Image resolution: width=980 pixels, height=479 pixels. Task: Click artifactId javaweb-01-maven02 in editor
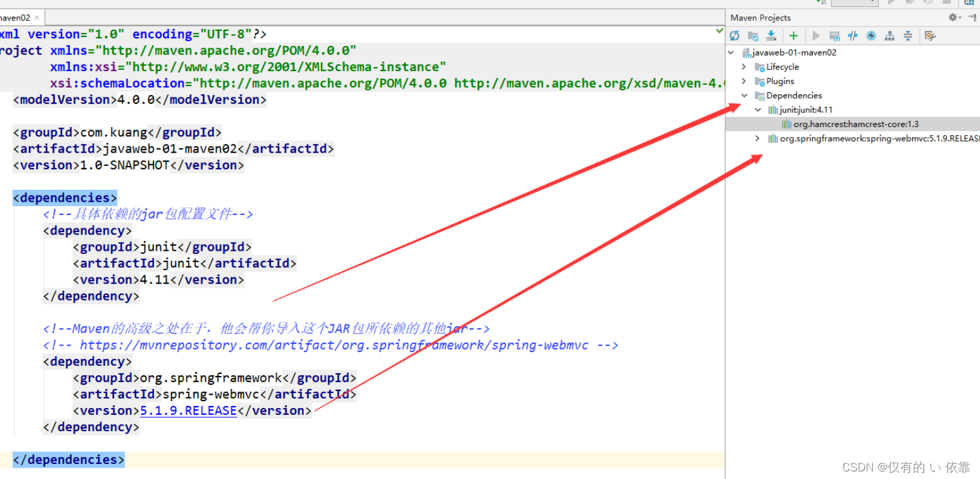coord(174,148)
